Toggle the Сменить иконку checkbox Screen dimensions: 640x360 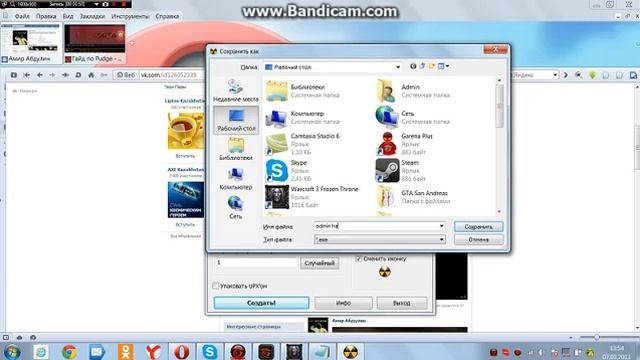(x=358, y=259)
